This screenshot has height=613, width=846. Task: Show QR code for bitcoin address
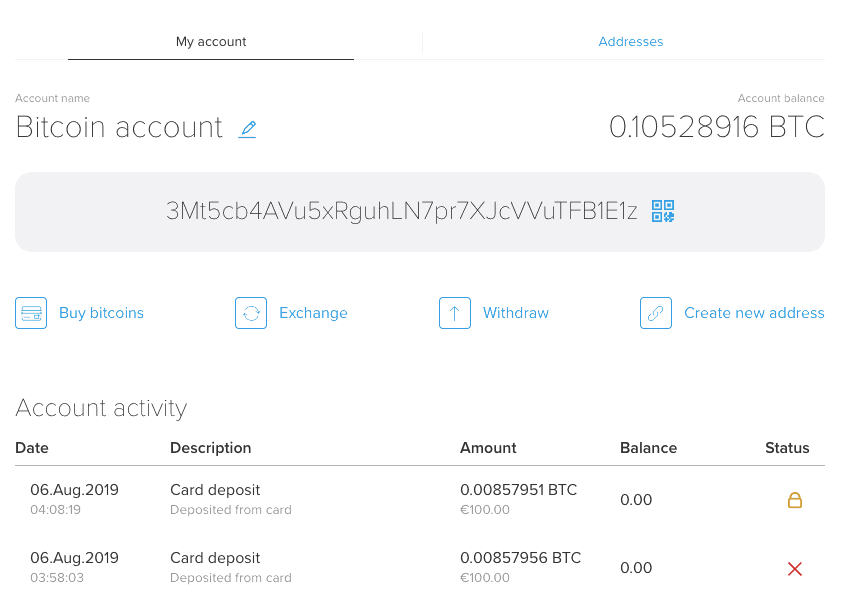pyautogui.click(x=663, y=211)
